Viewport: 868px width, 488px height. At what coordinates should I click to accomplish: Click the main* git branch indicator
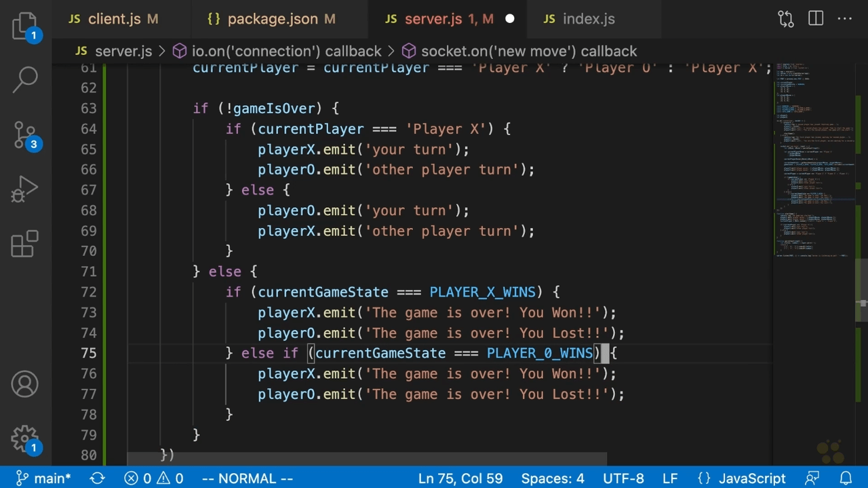tap(43, 478)
